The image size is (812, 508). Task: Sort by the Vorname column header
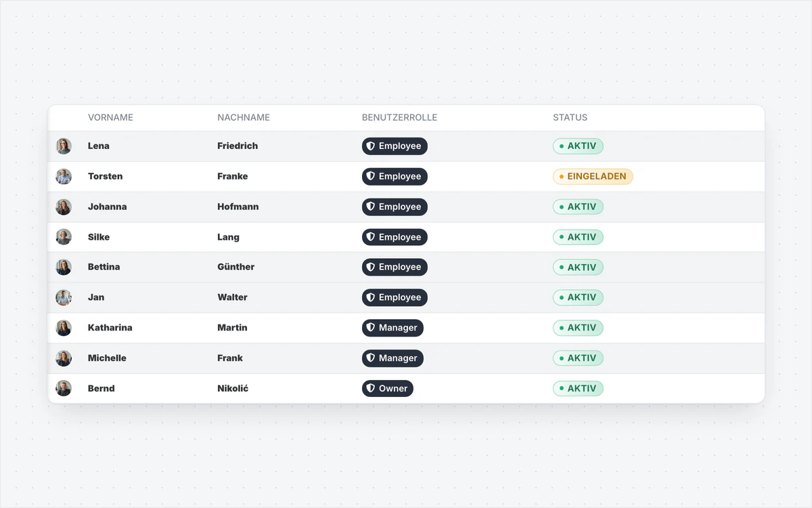pos(110,118)
